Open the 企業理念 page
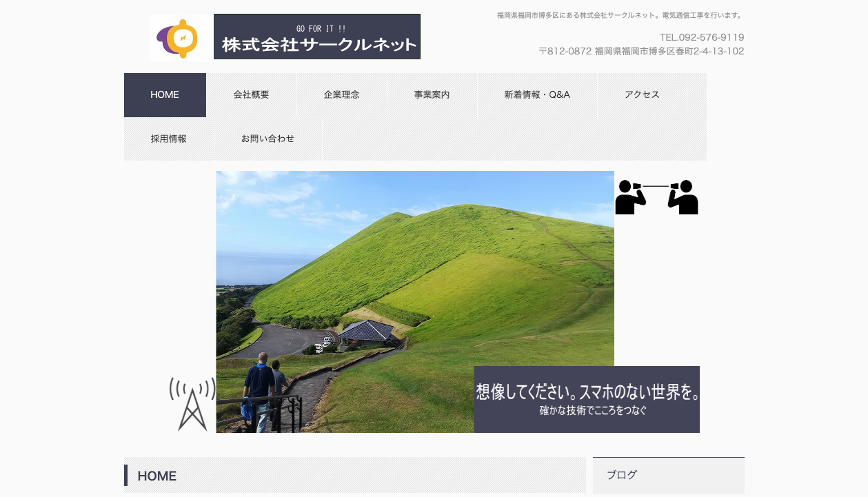This screenshot has height=497, width=868. click(x=342, y=95)
